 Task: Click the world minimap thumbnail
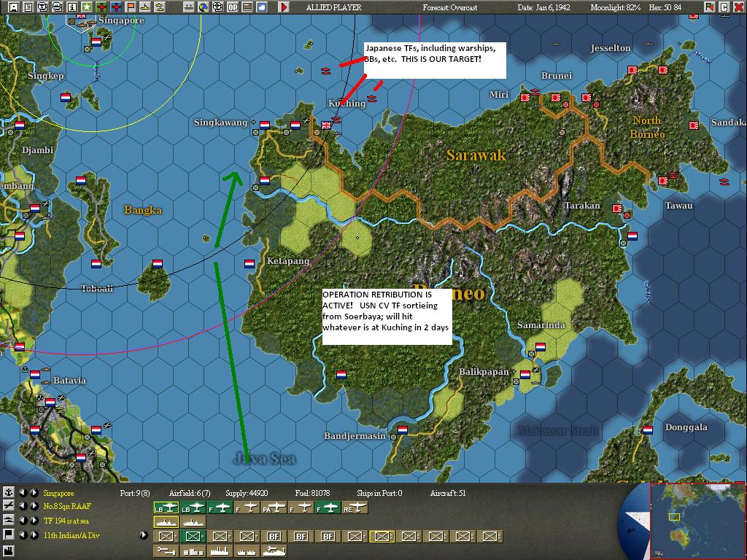(x=697, y=521)
